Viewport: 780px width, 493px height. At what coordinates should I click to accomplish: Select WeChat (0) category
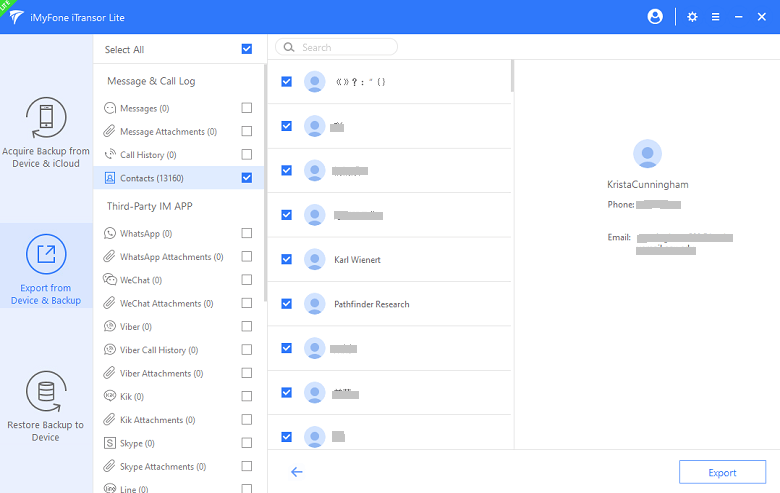click(140, 280)
